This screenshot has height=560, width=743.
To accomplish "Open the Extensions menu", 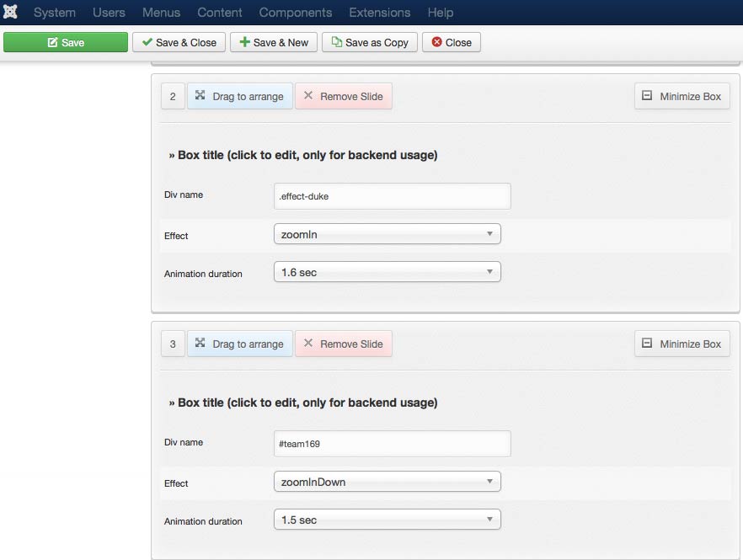I will click(379, 13).
